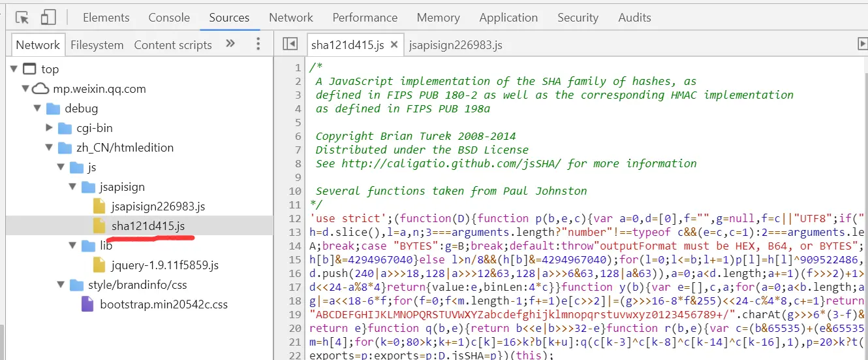
Task: Show more navigator tabs with double chevron
Action: click(x=230, y=44)
